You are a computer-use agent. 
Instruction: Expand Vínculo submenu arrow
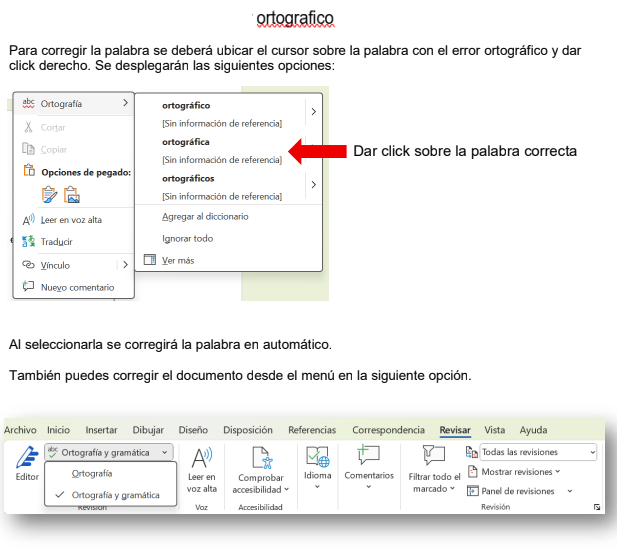click(x=125, y=265)
